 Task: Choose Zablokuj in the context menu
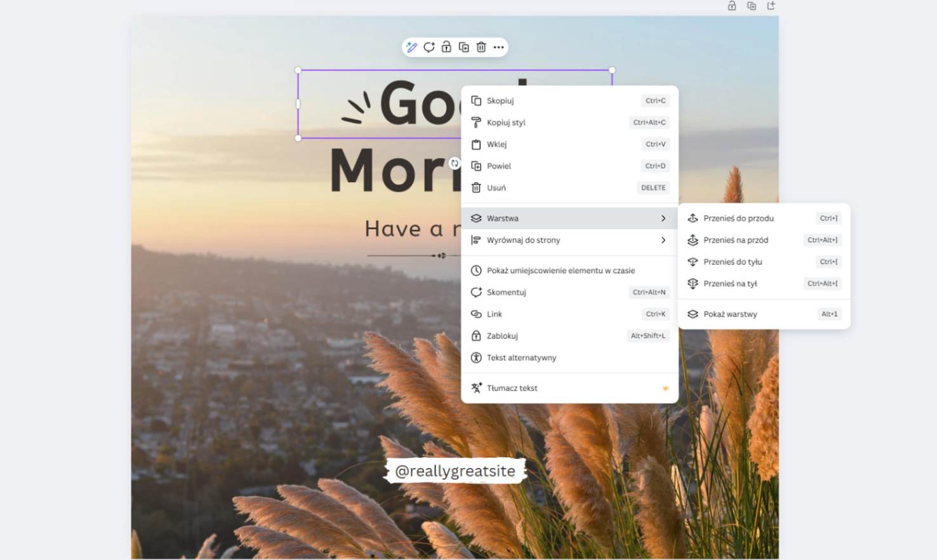569,336
